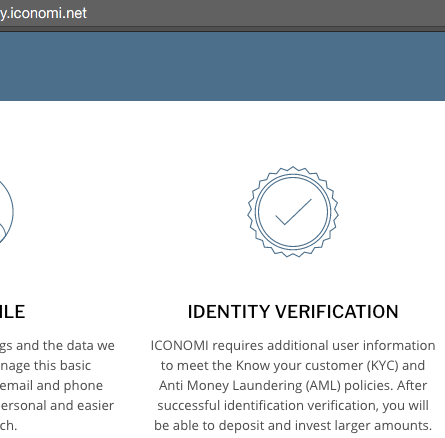
Task: Click the word "After" in the AML line
Action: coord(412,386)
